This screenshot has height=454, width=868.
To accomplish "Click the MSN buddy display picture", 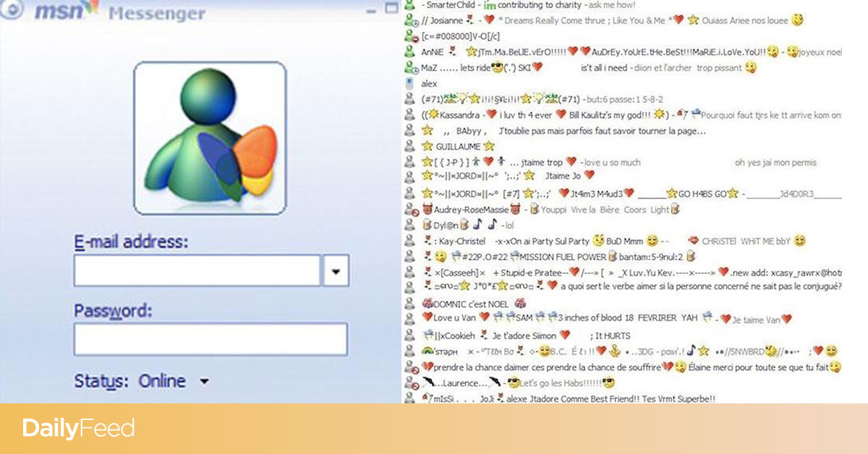I will point(210,138).
